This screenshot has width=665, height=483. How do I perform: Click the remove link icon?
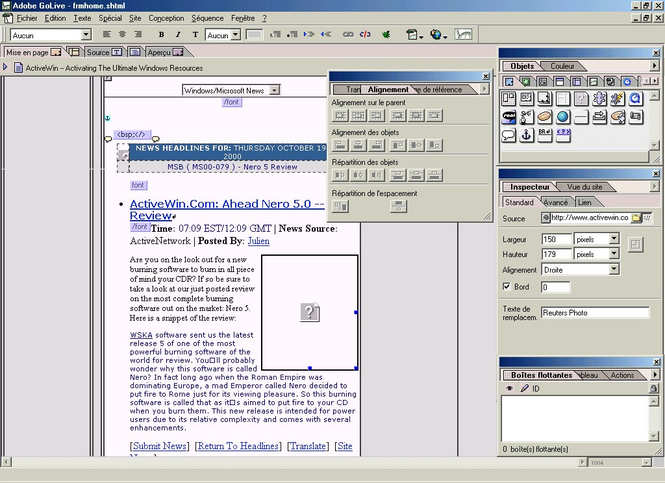[365, 34]
